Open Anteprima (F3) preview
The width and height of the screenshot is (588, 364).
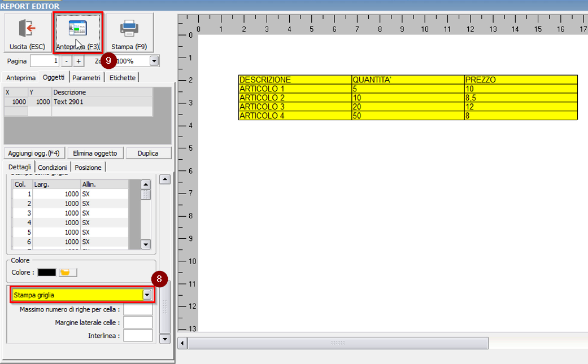click(77, 28)
